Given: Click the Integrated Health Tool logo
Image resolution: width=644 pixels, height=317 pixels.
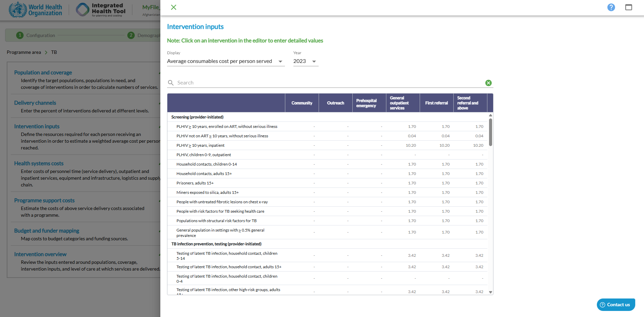Looking at the screenshot, I should tap(101, 10).
